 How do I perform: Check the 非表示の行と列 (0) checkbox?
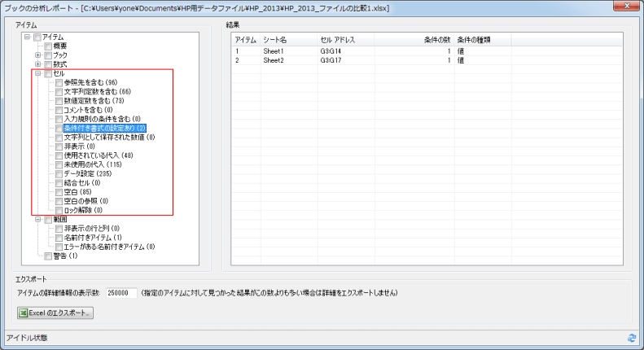[x=59, y=229]
